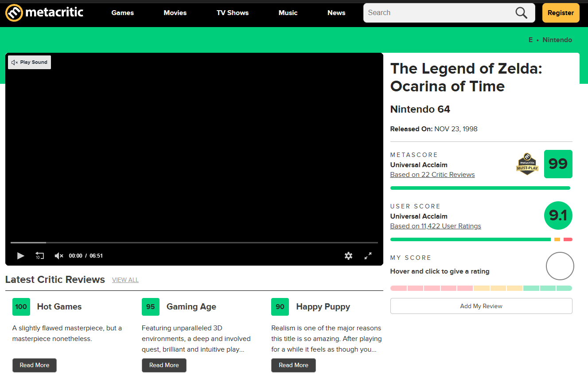Image resolution: width=588 pixels, height=380 pixels.
Task: Read More of Happy Puppy review
Action: pos(293,365)
